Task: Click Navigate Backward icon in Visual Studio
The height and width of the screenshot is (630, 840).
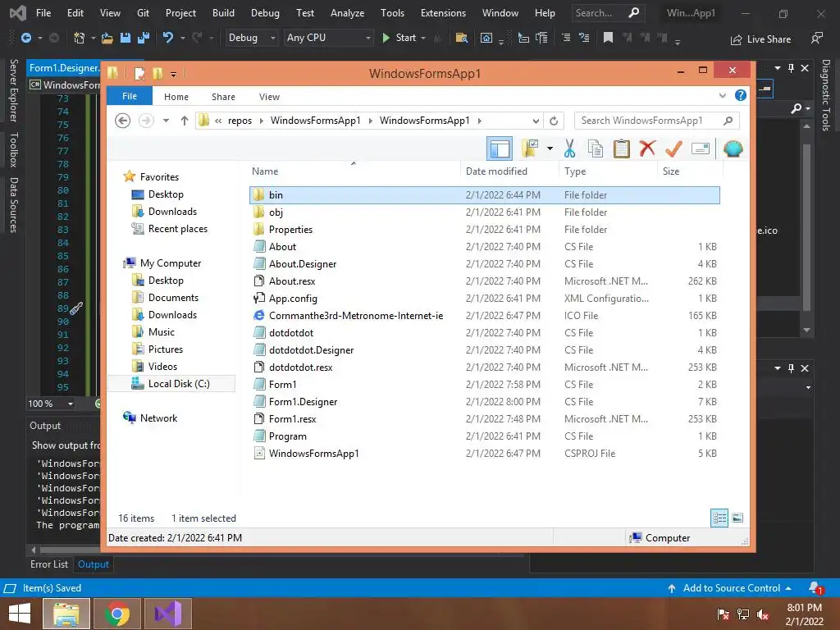Action: pos(25,38)
